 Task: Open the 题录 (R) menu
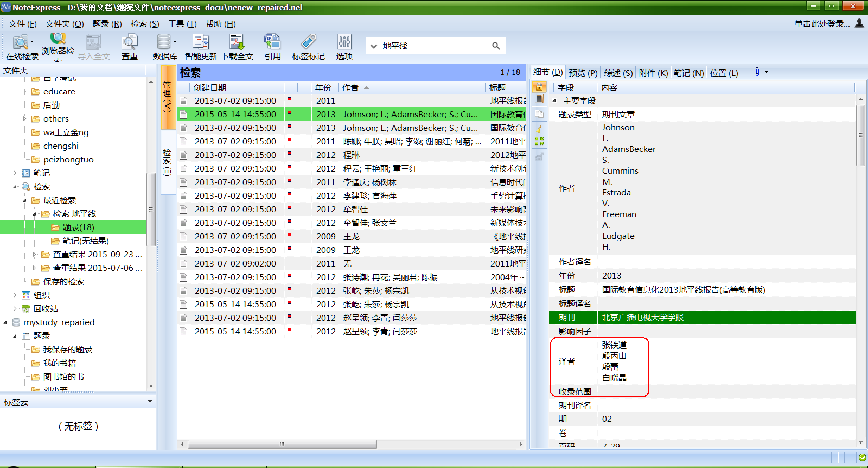tap(107, 24)
